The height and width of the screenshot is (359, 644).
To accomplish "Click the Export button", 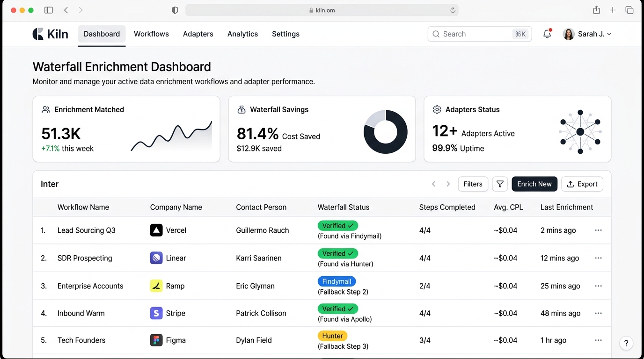I will click(x=582, y=184).
